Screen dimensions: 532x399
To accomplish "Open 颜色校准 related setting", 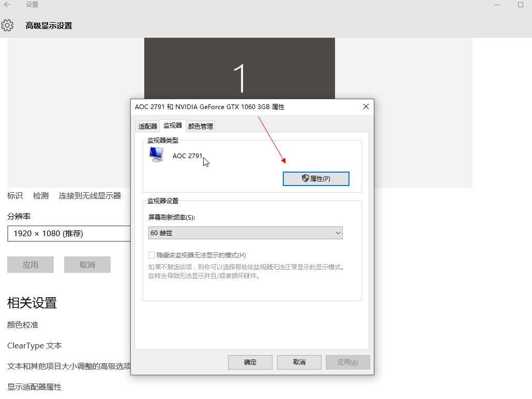I will [x=23, y=325].
